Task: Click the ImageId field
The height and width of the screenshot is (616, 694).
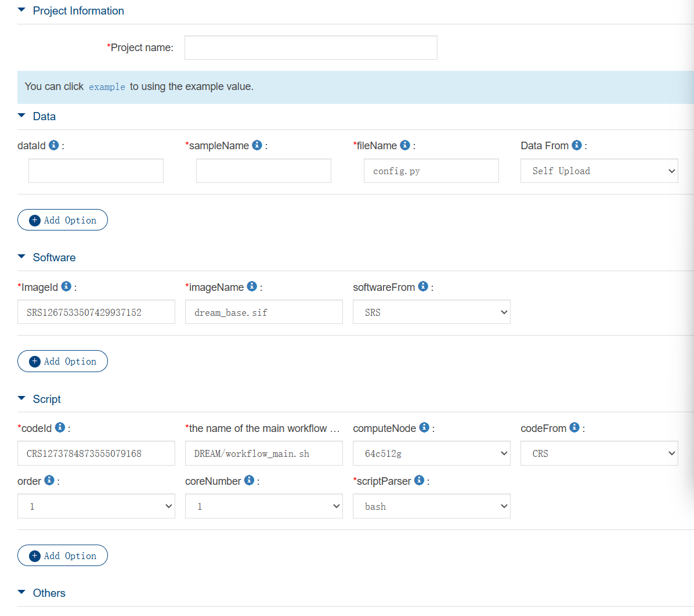Action: click(96, 312)
